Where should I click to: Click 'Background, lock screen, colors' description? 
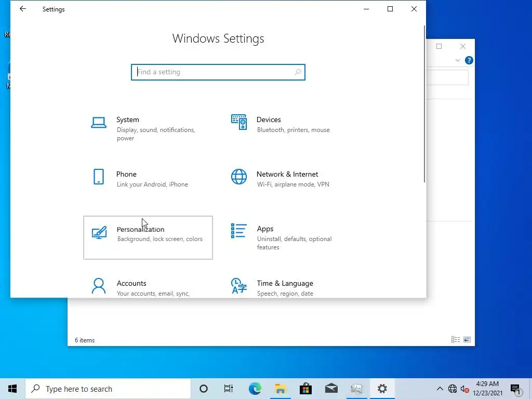160,239
